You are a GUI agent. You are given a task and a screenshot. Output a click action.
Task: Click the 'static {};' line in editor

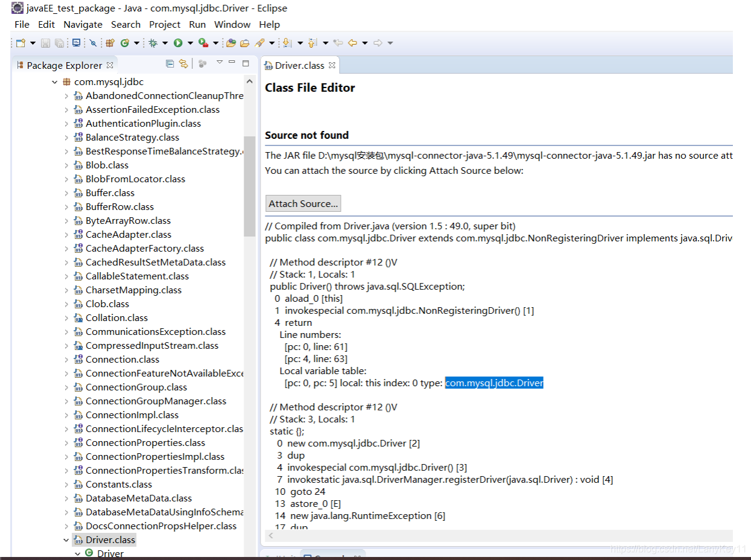(287, 431)
